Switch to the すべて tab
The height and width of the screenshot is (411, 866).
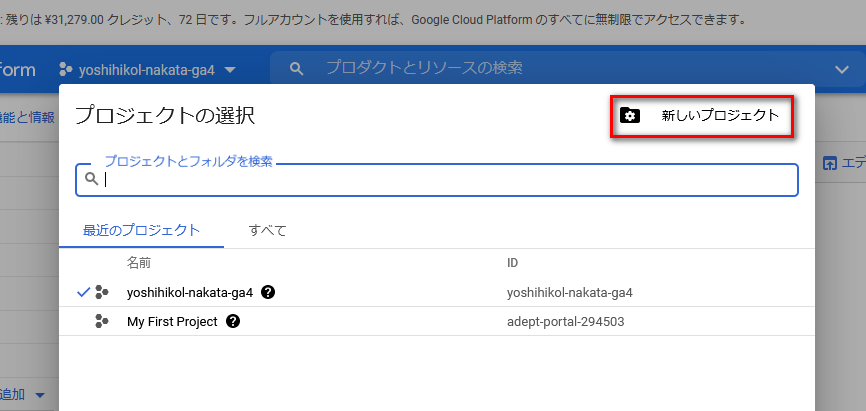click(x=268, y=230)
